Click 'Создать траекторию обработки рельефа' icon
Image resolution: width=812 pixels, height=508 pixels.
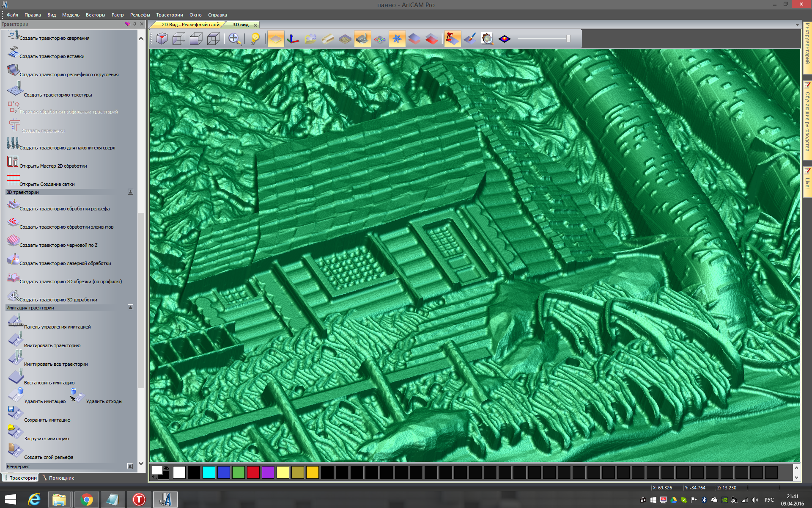click(x=13, y=205)
